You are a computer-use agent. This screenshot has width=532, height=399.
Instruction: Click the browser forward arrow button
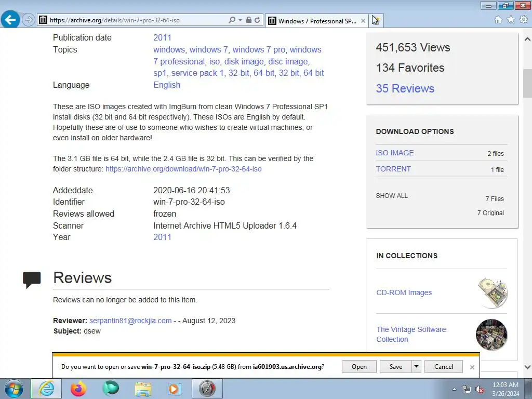(x=29, y=20)
